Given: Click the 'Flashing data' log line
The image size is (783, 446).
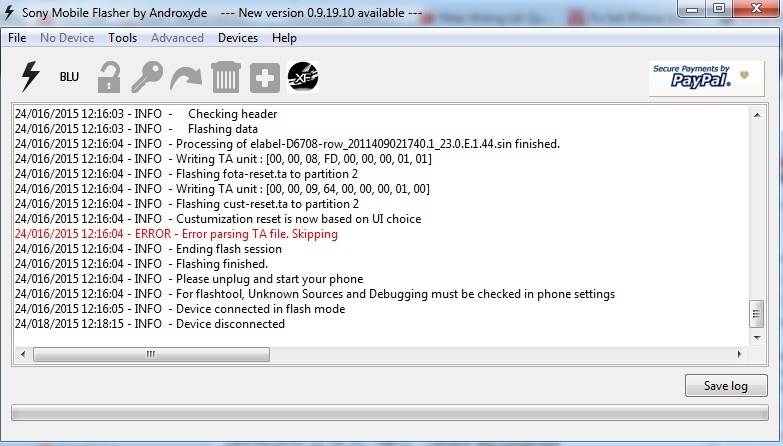Looking at the screenshot, I should [136, 129].
